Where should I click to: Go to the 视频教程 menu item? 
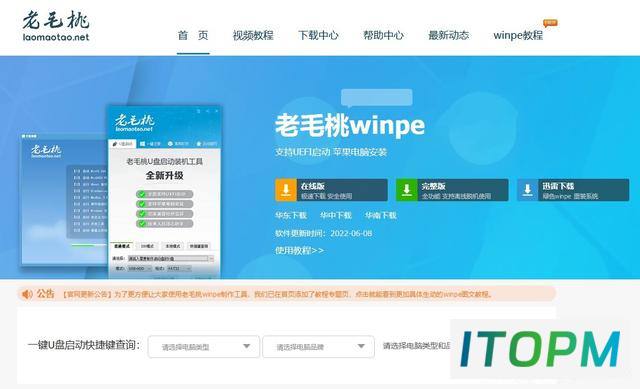coord(253,35)
